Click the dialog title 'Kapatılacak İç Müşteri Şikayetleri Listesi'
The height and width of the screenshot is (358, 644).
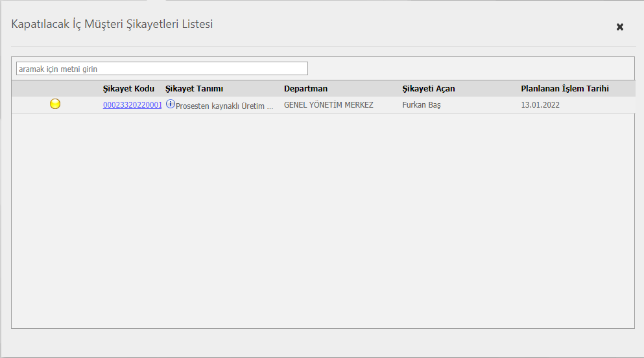[x=112, y=24]
